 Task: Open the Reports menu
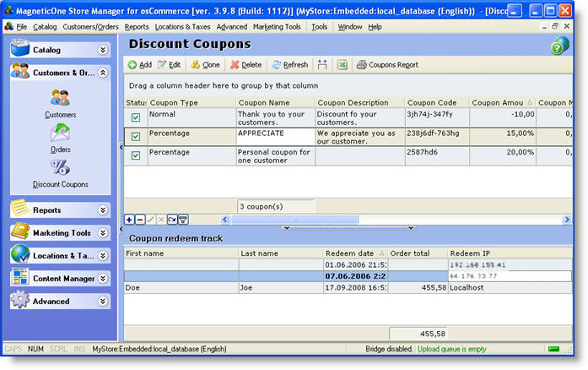tap(137, 27)
